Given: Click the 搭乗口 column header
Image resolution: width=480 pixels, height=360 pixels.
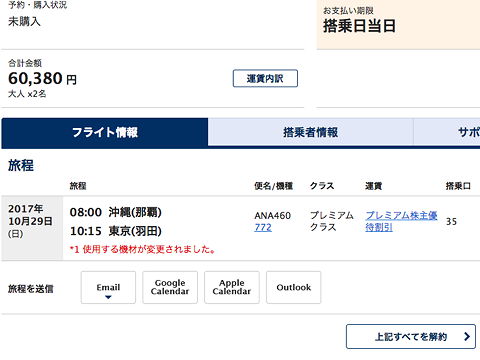Looking at the screenshot, I should point(458,186).
